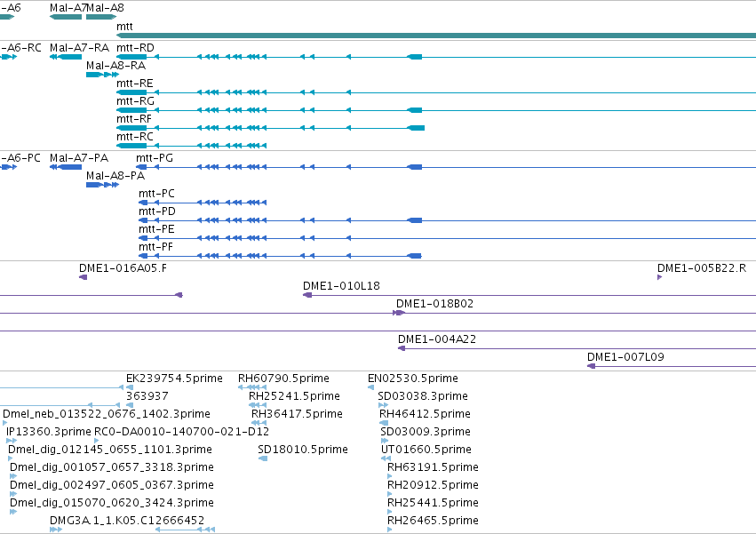Click the DME1-004A22 clone label
Screen dimensions: 756x534
(437, 340)
